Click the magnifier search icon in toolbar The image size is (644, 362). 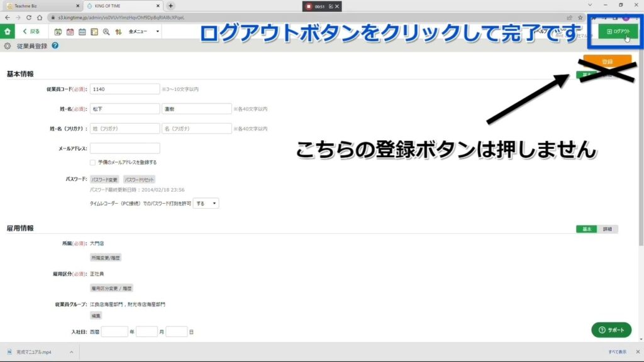click(106, 31)
